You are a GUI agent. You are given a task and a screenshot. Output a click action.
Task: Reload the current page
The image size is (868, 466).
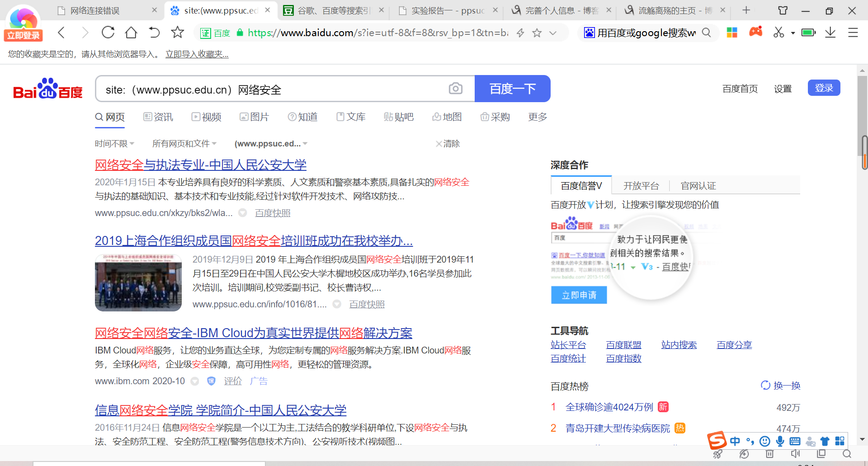(x=108, y=33)
